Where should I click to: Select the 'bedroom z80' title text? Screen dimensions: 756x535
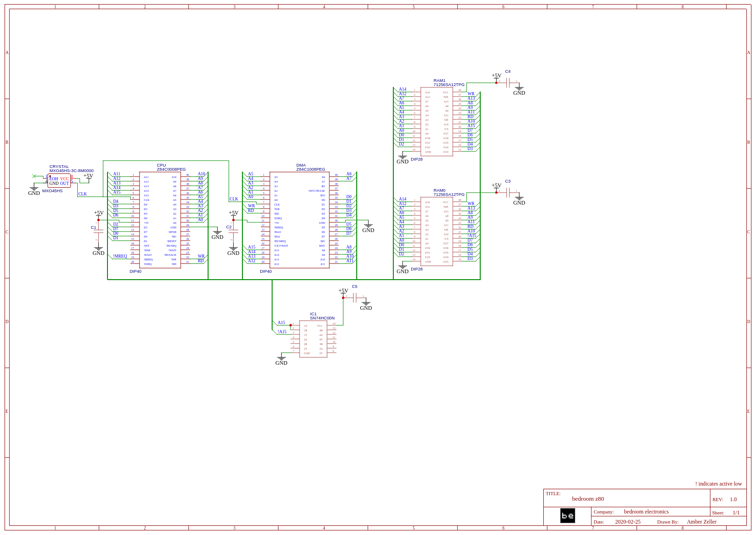(588, 499)
